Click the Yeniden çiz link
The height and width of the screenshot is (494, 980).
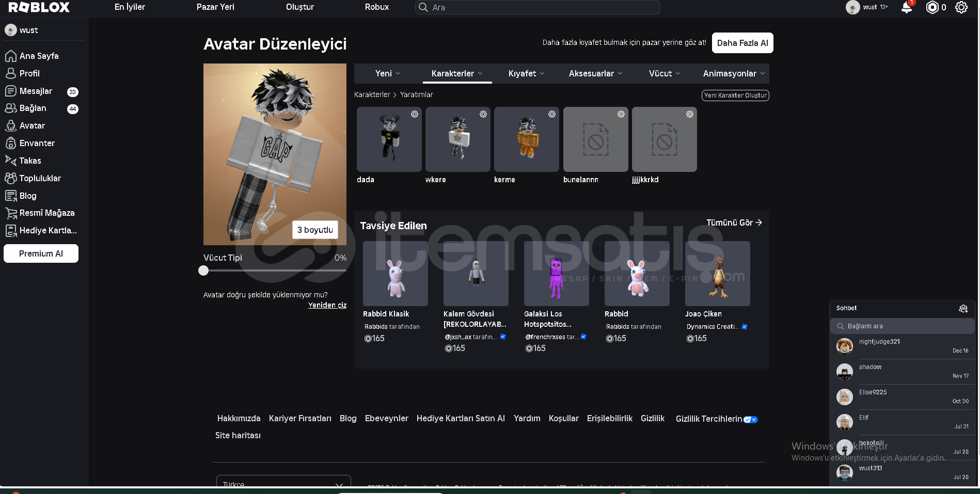(x=327, y=305)
